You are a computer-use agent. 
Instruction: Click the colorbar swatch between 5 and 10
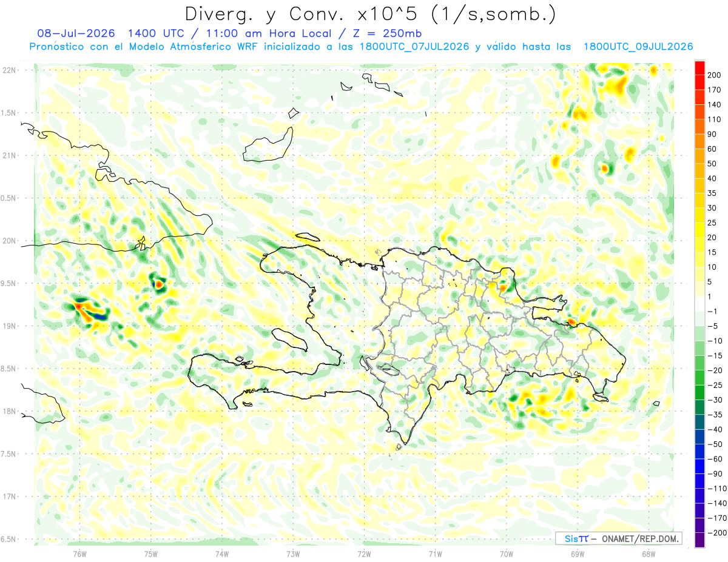699,274
